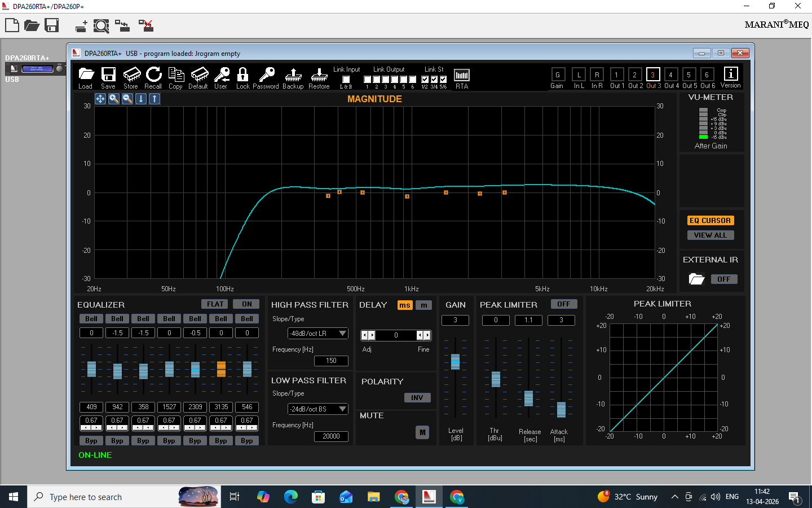Click the Recall circular arrow icon
Viewport: 812px width, 508px height.
(153, 75)
